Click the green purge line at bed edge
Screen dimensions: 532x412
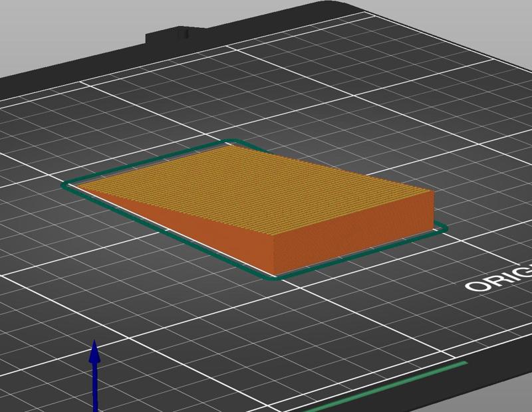(385, 387)
